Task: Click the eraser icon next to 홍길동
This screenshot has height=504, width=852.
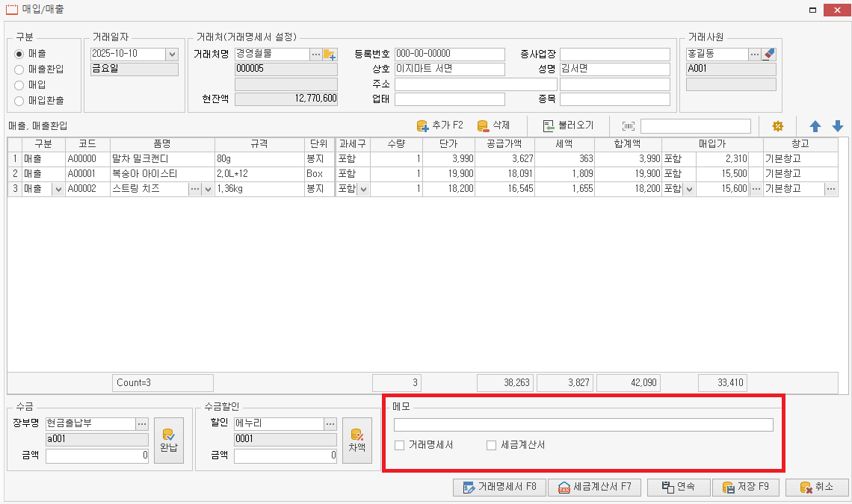Action: [769, 55]
